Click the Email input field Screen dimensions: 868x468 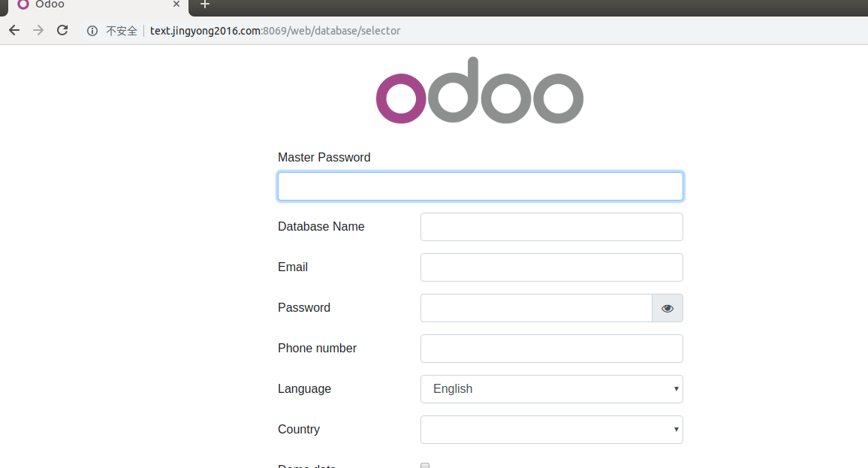552,267
